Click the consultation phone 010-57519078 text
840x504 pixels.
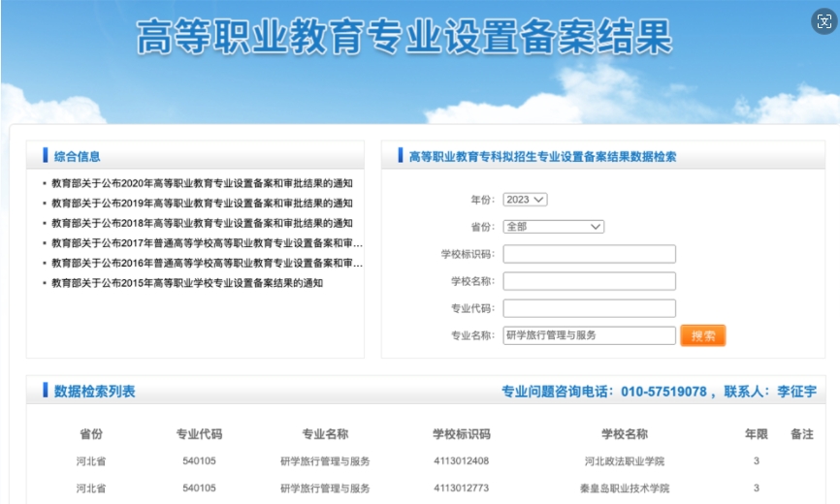[663, 392]
